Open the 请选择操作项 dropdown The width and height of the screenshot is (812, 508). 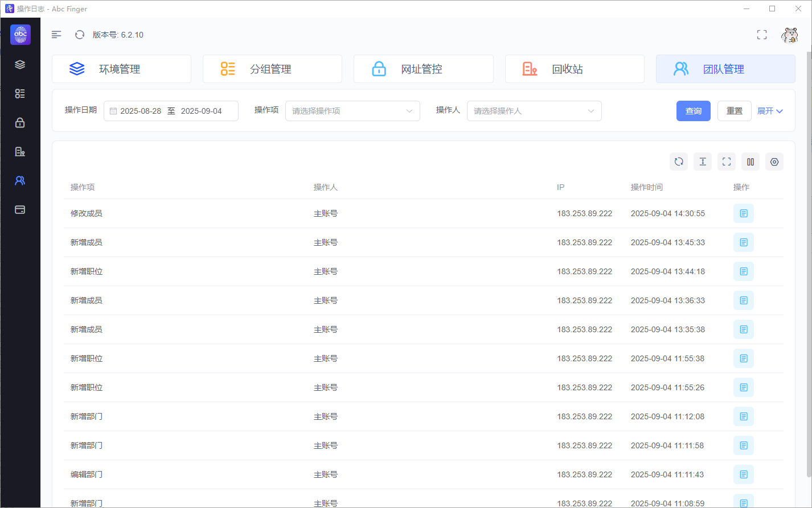coord(352,111)
